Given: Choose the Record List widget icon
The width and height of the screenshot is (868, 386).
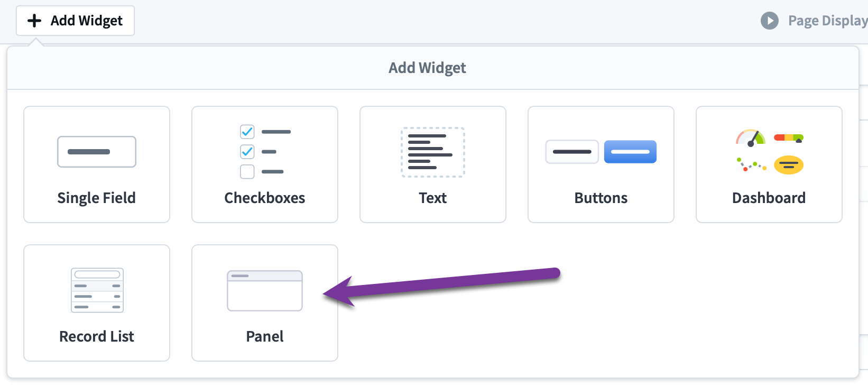Looking at the screenshot, I should [97, 290].
